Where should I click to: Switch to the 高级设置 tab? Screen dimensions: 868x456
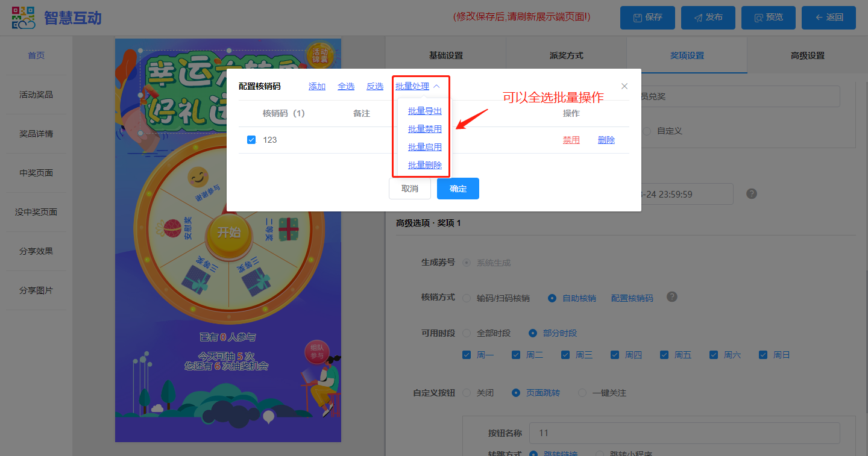(x=807, y=55)
